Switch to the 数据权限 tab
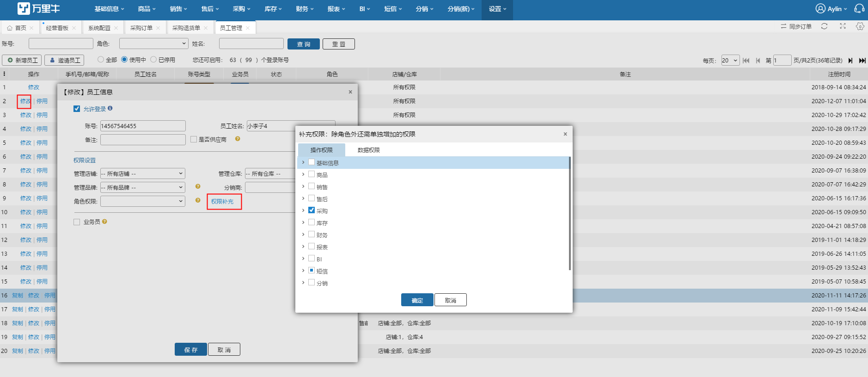 click(x=369, y=150)
